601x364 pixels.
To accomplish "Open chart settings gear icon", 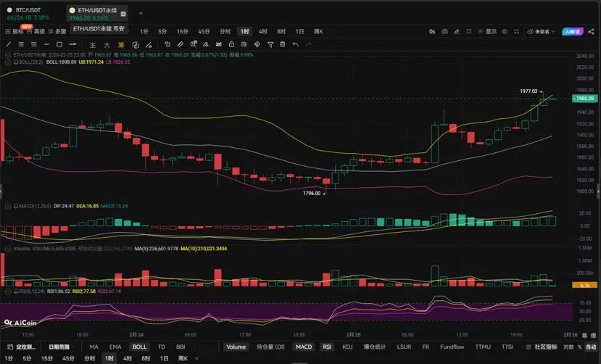I will click(505, 31).
